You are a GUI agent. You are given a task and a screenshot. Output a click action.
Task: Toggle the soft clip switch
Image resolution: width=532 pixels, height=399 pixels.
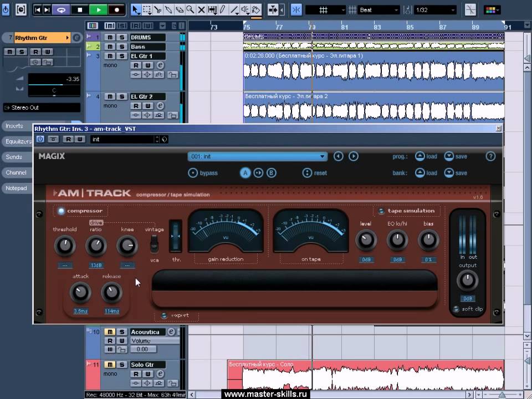click(456, 309)
